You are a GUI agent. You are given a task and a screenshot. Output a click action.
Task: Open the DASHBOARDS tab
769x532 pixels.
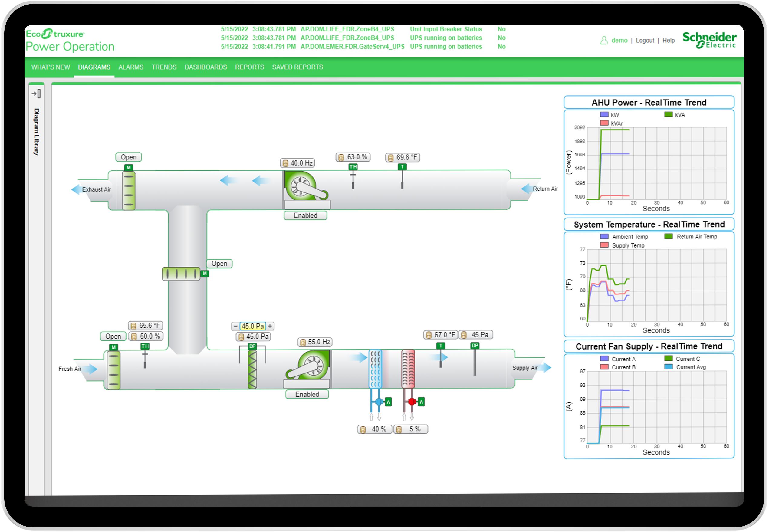[x=206, y=67]
